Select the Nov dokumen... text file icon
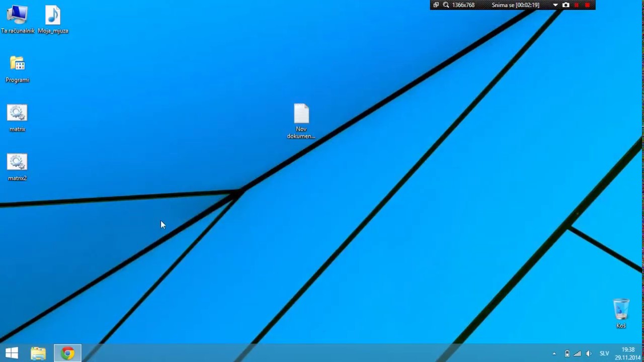Viewport: 644px width, 362px height. click(x=301, y=121)
